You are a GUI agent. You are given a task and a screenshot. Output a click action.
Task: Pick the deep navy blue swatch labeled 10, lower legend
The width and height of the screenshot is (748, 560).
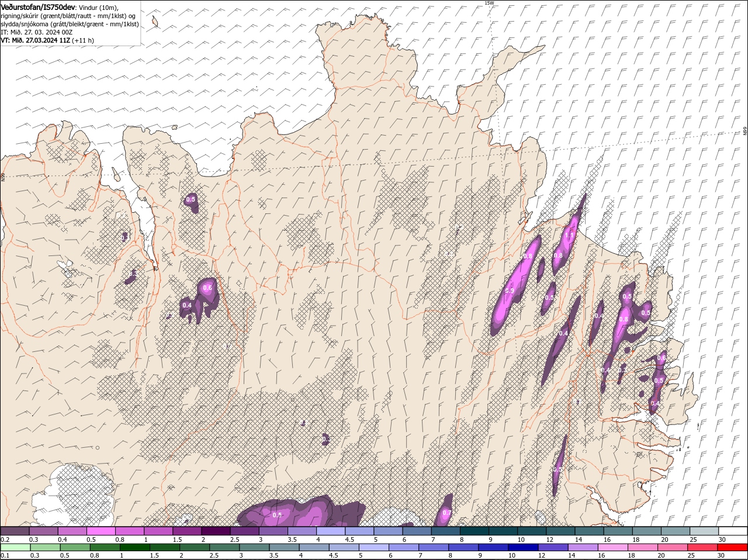pyautogui.click(x=522, y=547)
